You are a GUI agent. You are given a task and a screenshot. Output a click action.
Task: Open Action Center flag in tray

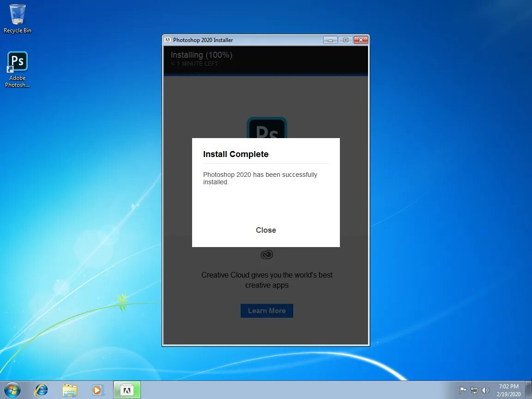[462, 391]
